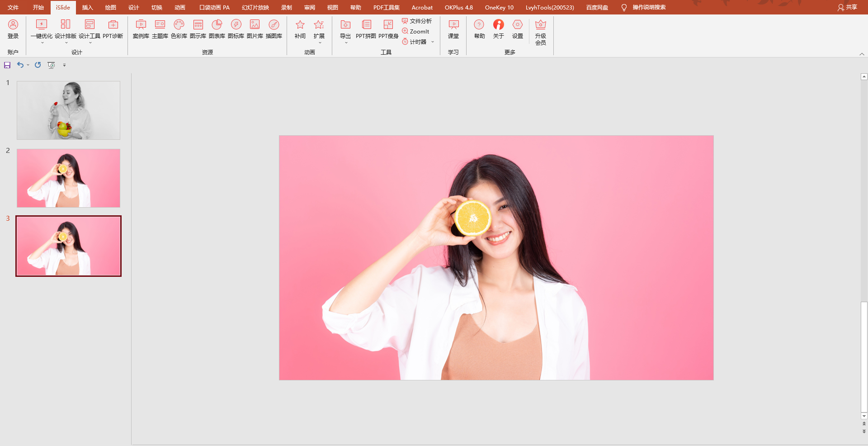868x446 pixels.
Task: Switch to the Acrobat tab
Action: (422, 7)
